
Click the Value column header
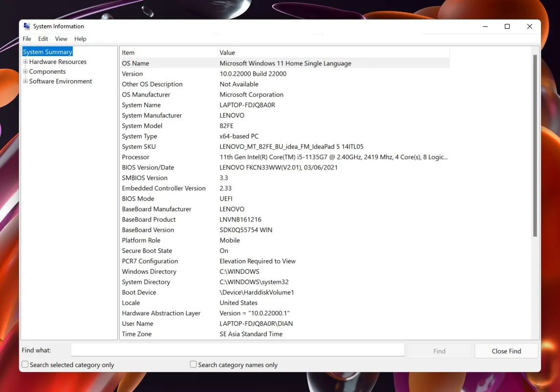[x=332, y=53]
